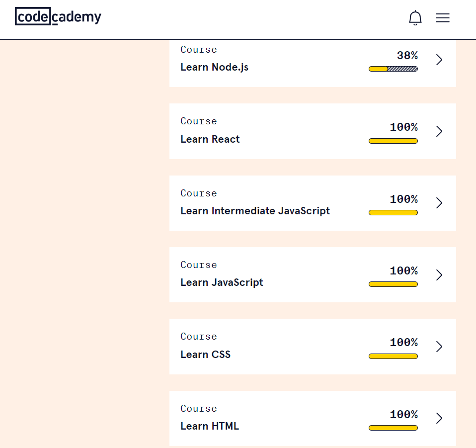Click the Codecademy logo

[x=58, y=16]
